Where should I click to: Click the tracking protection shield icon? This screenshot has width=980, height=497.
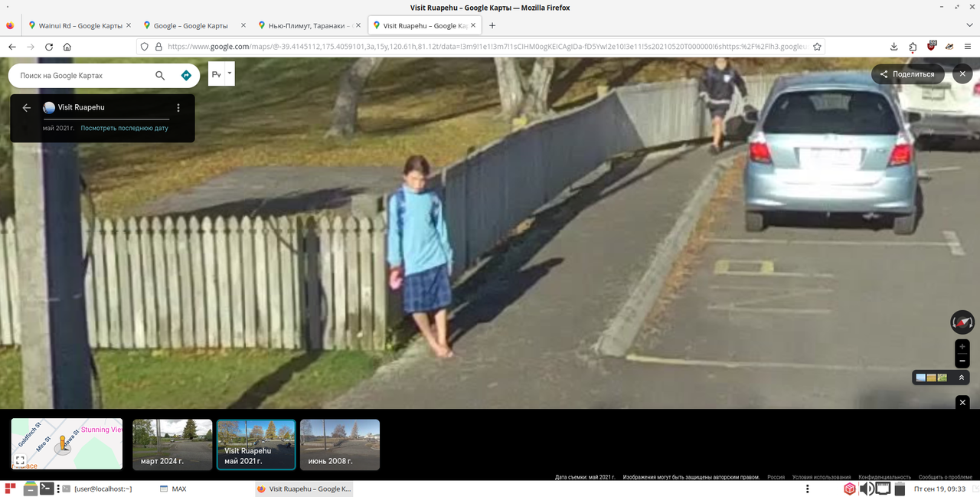(x=144, y=47)
